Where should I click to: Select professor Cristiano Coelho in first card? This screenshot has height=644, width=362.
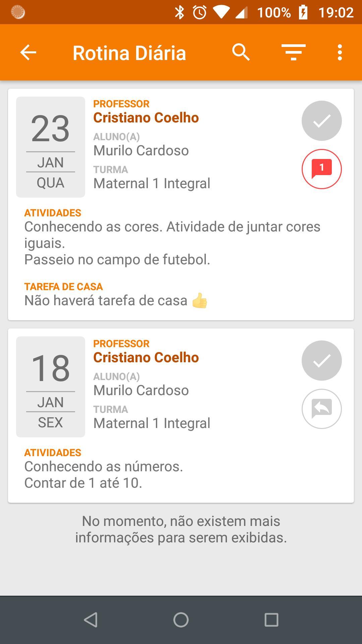(x=146, y=118)
